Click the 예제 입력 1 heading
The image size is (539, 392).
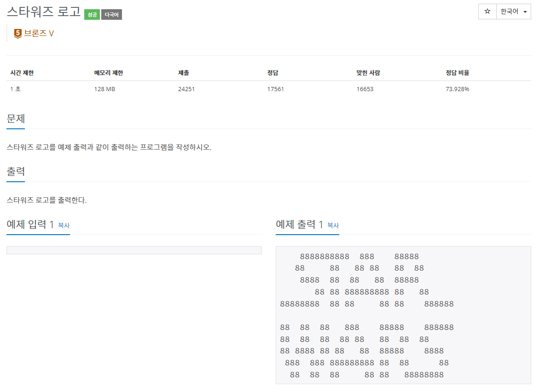point(30,225)
